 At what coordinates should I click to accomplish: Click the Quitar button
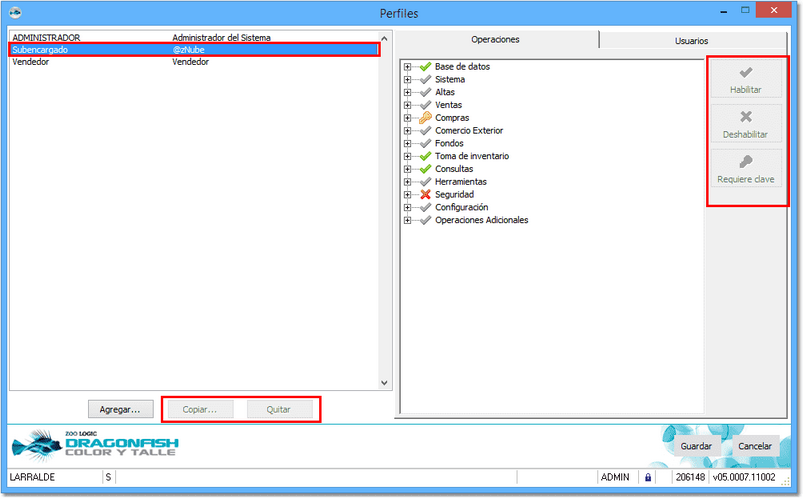(x=279, y=409)
